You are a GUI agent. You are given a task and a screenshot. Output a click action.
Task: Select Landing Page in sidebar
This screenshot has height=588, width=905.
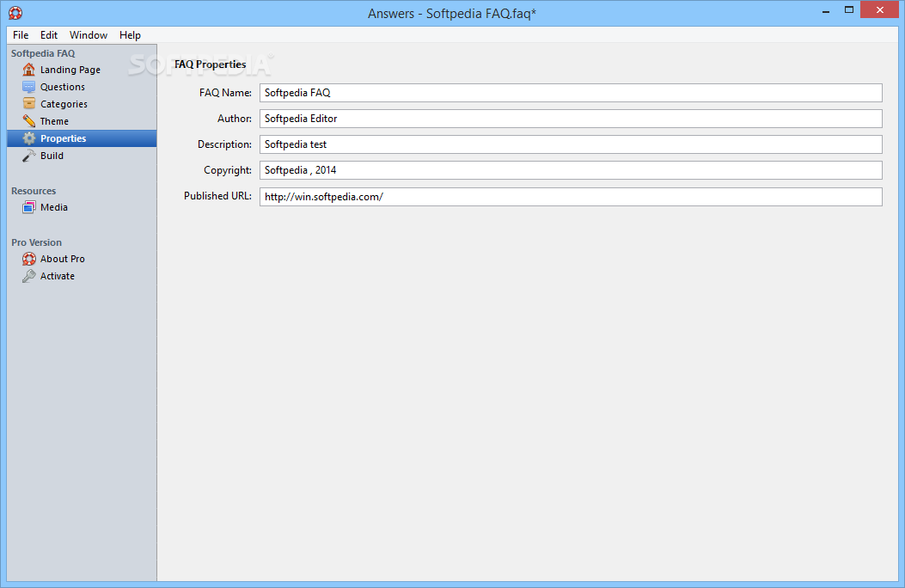82,70
